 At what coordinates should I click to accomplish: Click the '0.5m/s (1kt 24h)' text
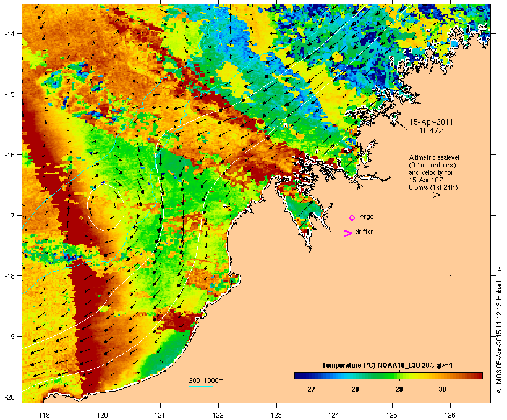pyautogui.click(x=433, y=187)
